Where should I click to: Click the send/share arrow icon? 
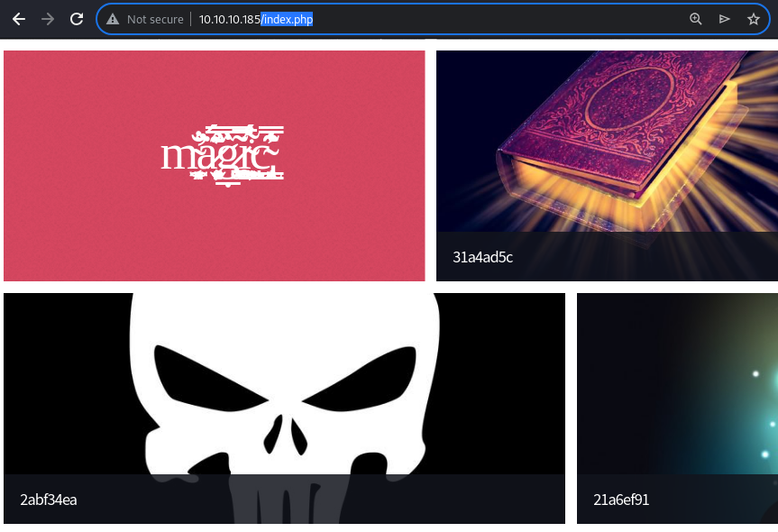pos(725,19)
